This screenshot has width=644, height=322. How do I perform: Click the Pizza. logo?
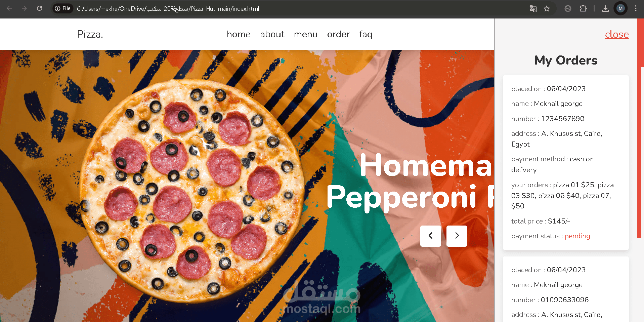[x=90, y=34]
